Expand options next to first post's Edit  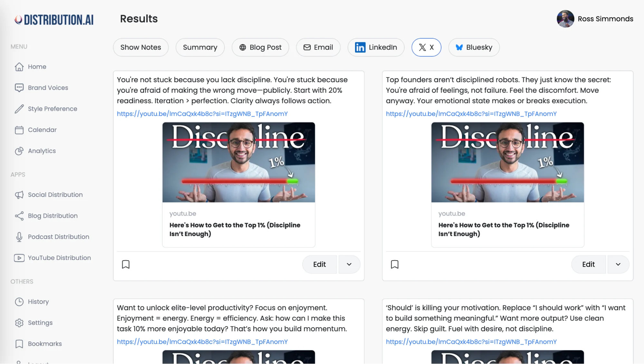[349, 264]
